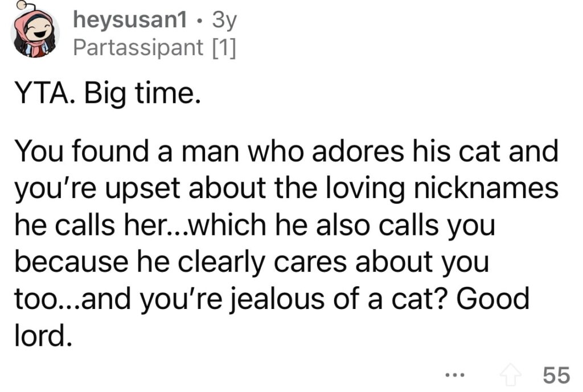The image size is (583, 392).
Task: Select the 3y timestamp of the comment
Action: coord(224,20)
